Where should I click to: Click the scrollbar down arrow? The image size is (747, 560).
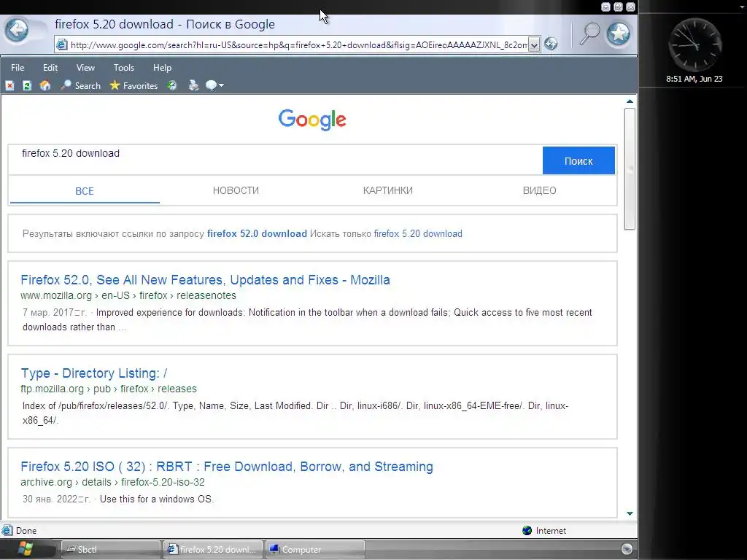pos(630,513)
